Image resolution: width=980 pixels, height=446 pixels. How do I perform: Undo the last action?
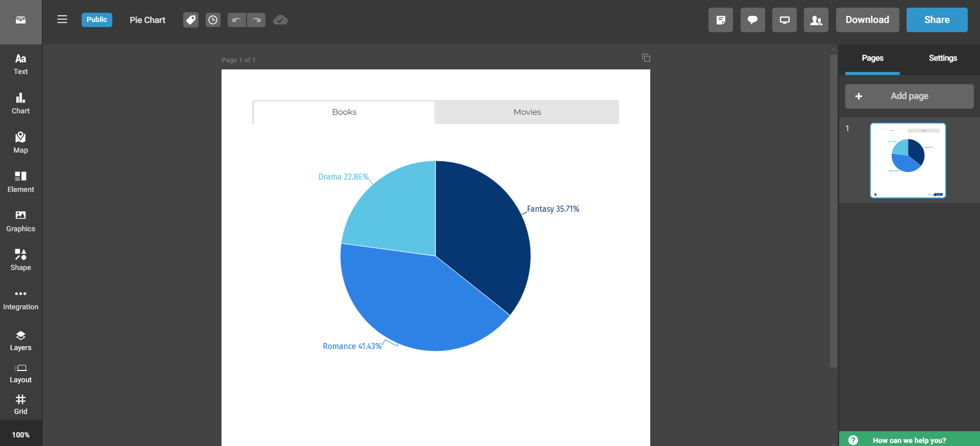pos(237,20)
